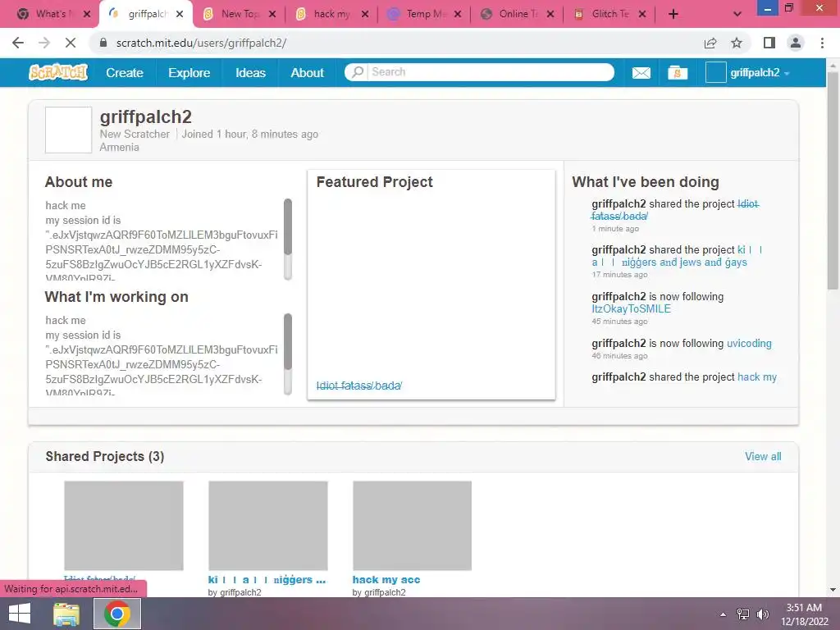
Task: Click the About me text scrollbar
Action: coord(288,239)
